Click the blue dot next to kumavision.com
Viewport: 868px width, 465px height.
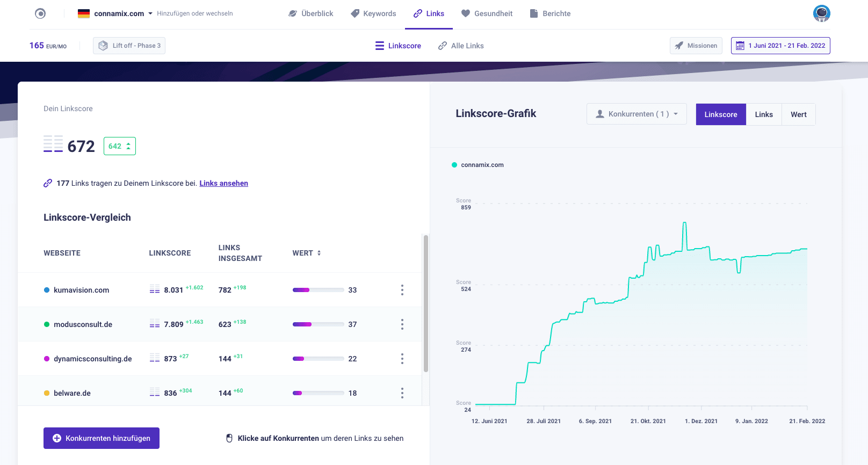47,290
